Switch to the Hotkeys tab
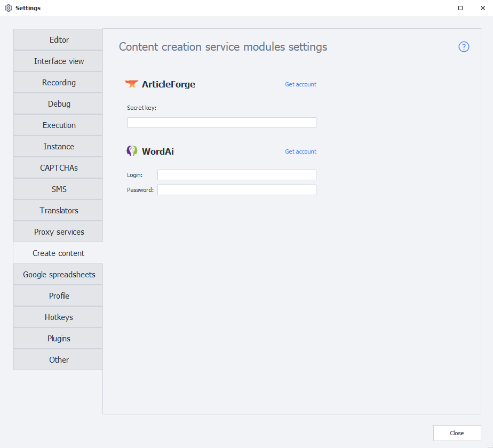Viewport: 493px width, 448px height. coord(59,317)
